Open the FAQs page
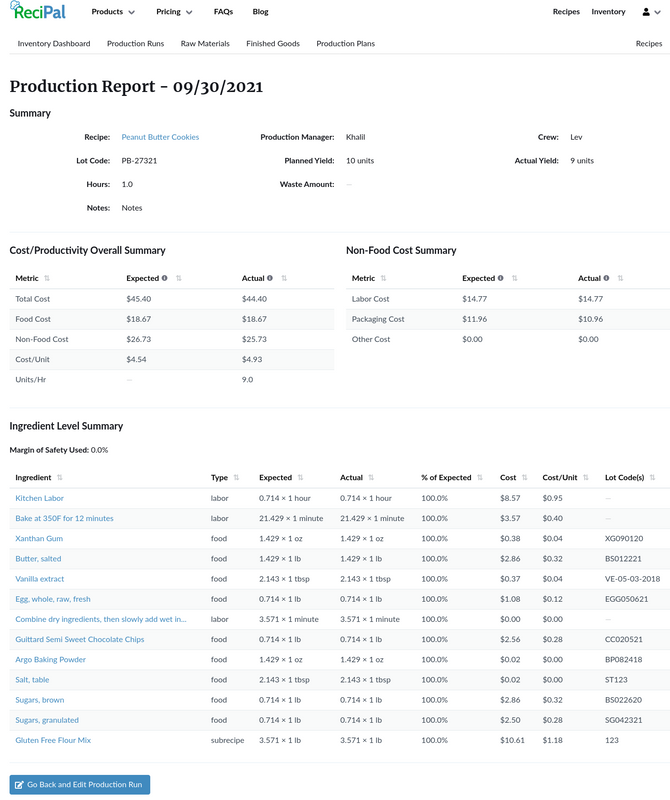 [x=223, y=12]
